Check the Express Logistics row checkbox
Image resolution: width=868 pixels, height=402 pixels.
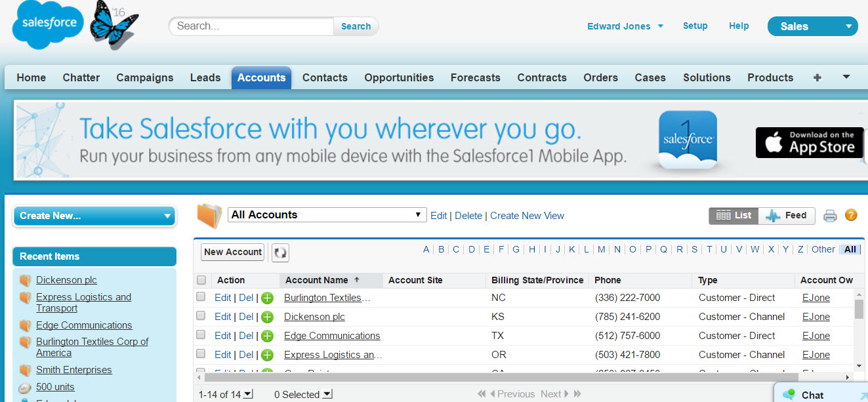[x=201, y=354]
